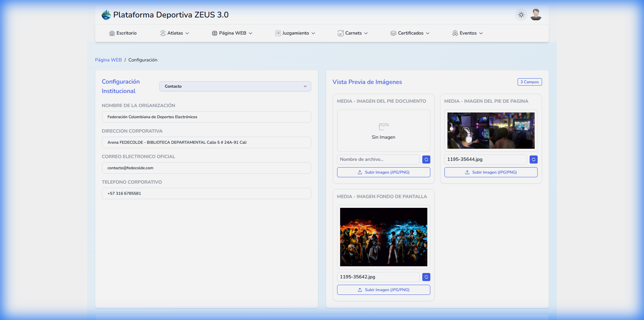
Task: Upload image for Imagen Fondo de Pantalla
Action: click(383, 290)
